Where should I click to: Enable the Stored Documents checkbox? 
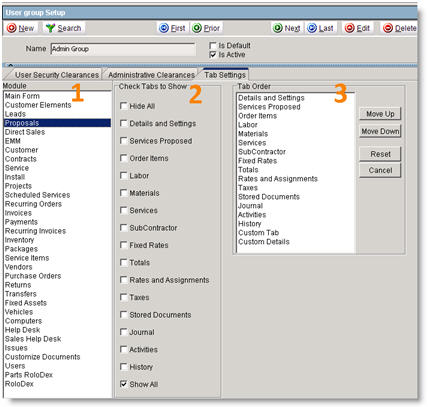[x=124, y=315]
